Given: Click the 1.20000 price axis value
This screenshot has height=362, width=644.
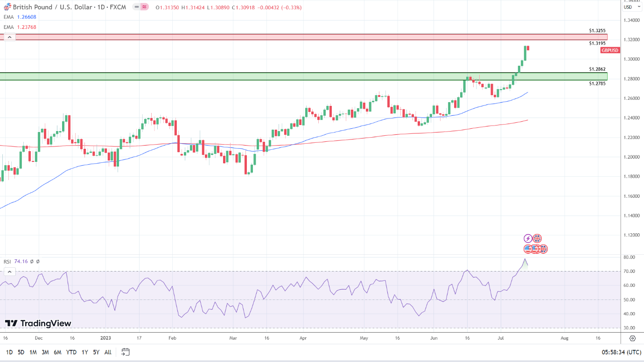Looking at the screenshot, I should (631, 157).
